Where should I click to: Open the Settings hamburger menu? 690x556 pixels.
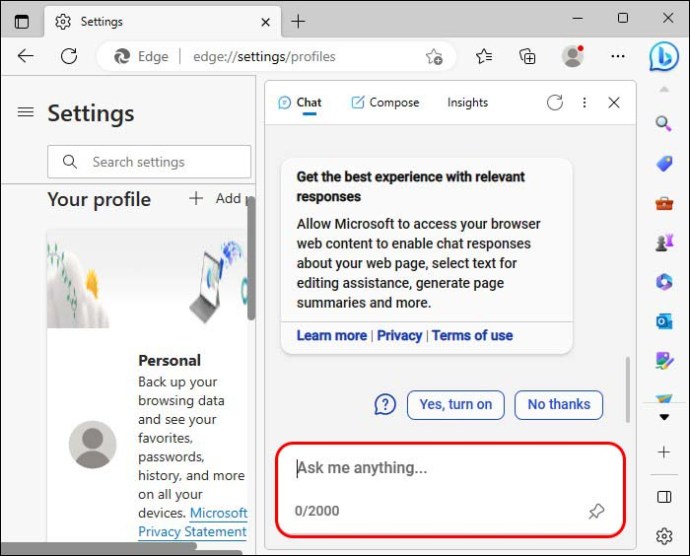click(x=25, y=112)
